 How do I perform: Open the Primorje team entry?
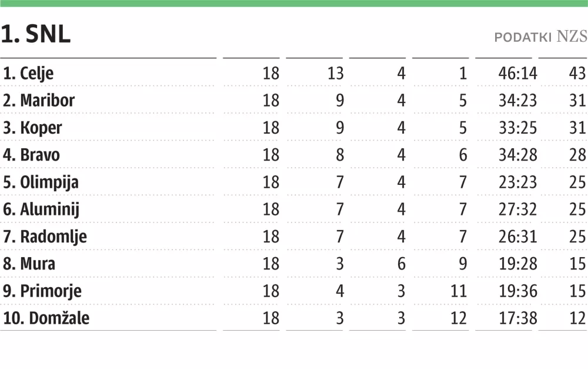51,291
